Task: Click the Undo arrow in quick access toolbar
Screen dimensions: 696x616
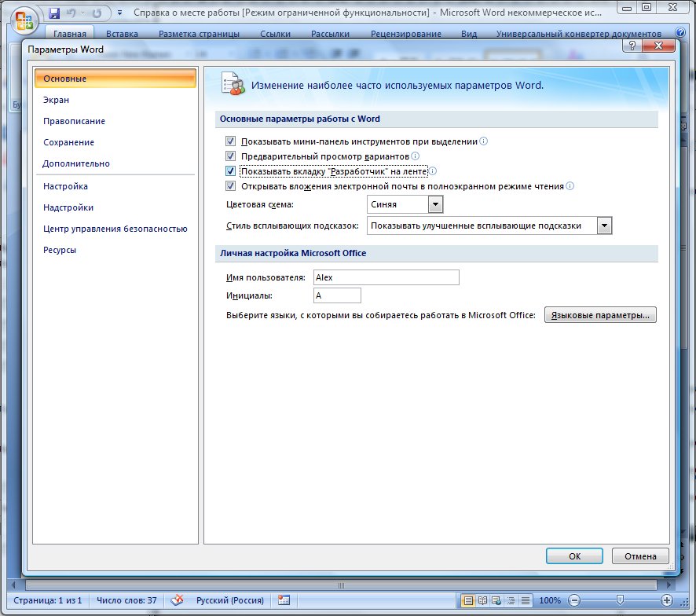Action: coord(71,13)
